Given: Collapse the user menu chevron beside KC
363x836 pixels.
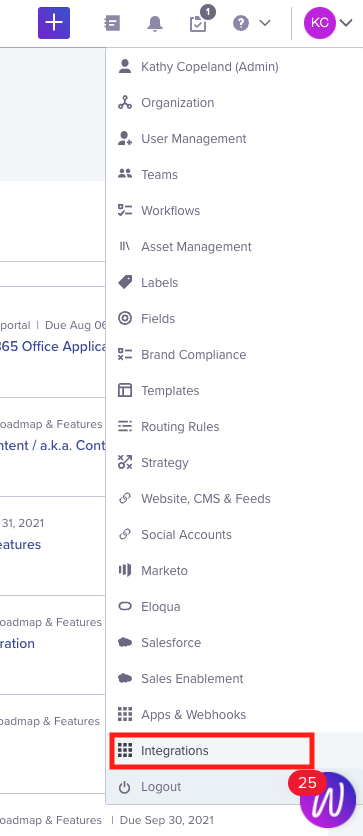Looking at the screenshot, I should 346,23.
